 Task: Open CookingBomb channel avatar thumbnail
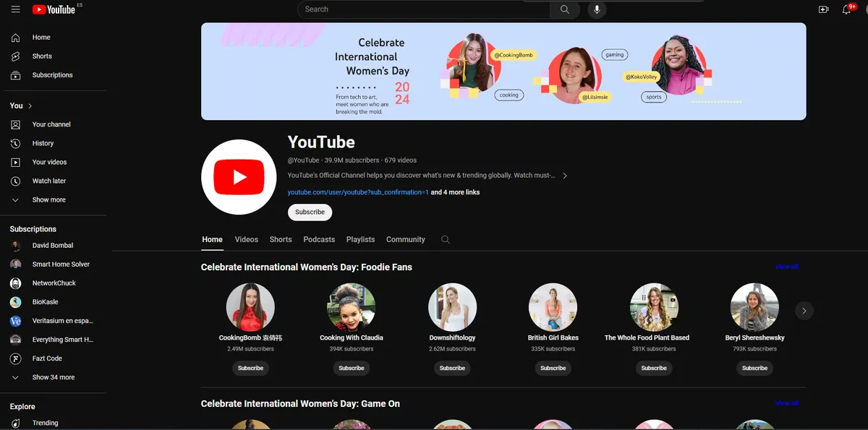click(x=250, y=306)
